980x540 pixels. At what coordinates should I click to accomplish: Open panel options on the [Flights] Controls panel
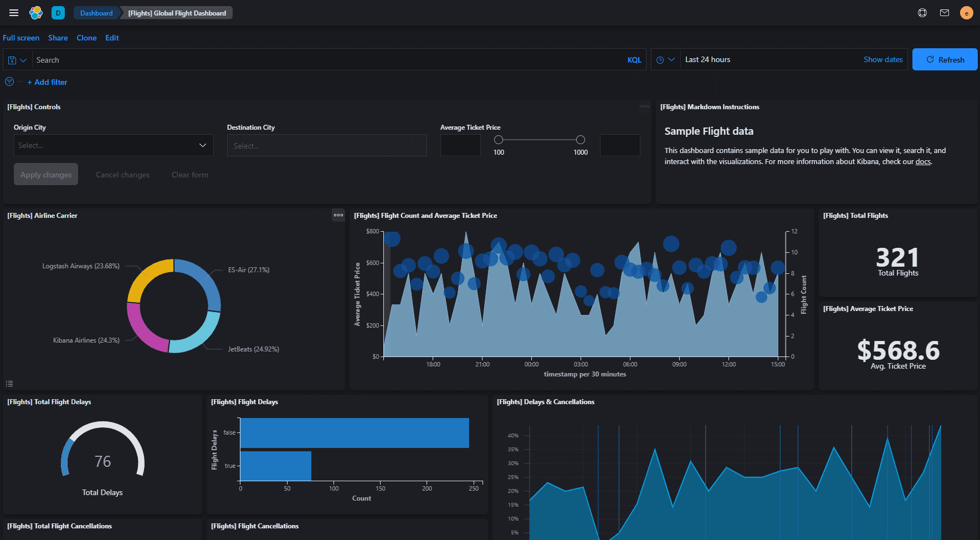click(644, 107)
